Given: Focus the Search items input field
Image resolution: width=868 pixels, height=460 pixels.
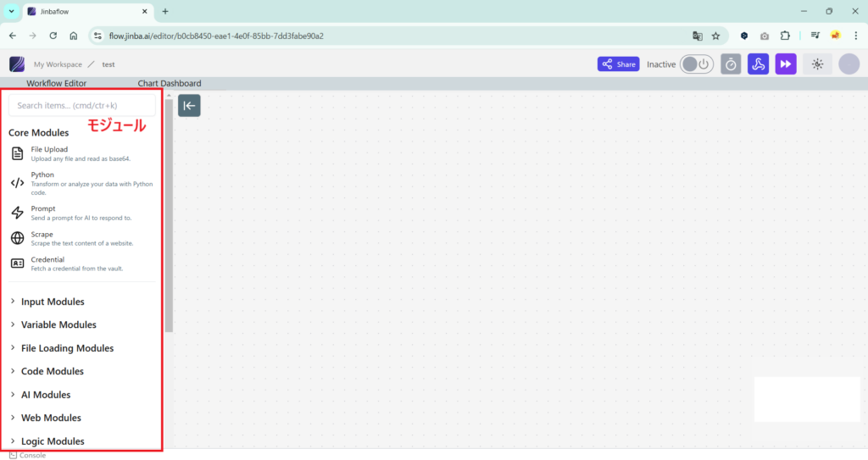Looking at the screenshot, I should [82, 106].
